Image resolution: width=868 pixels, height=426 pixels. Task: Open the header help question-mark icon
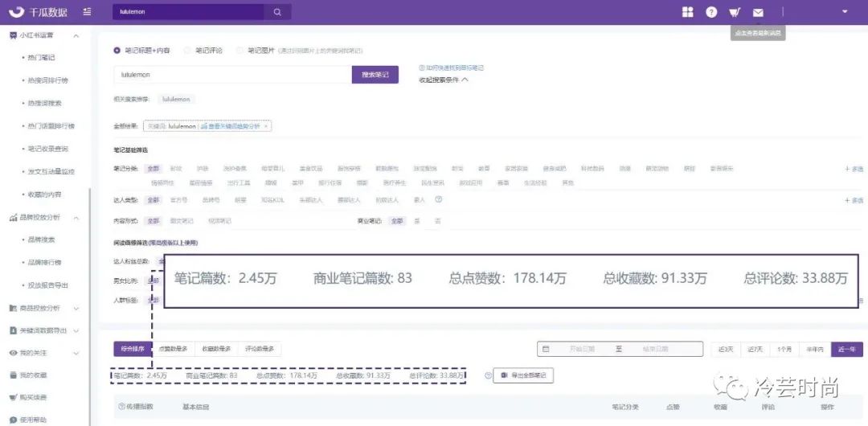pos(711,12)
